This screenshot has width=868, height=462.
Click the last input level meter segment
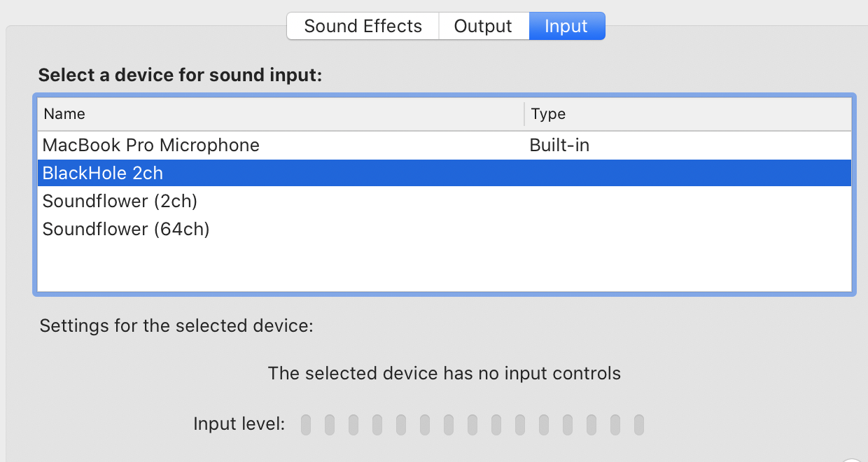pyautogui.click(x=639, y=424)
